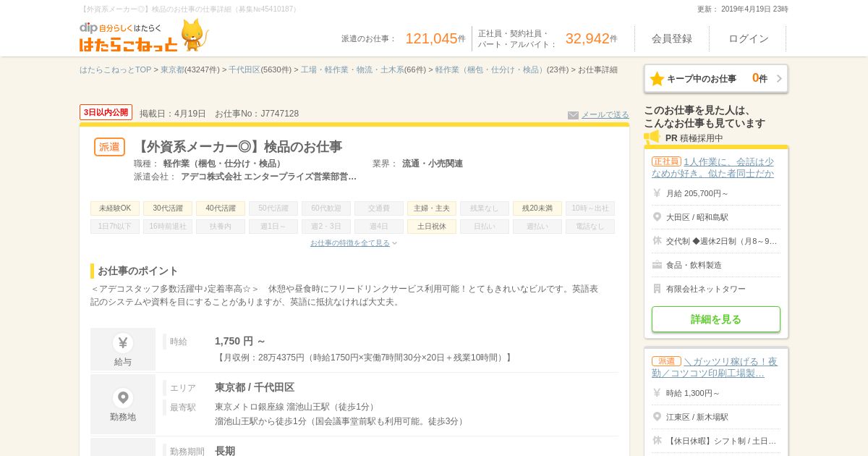Go to はたらこねっとTOP breadcrumb
This screenshot has height=456, width=868.
click(115, 70)
